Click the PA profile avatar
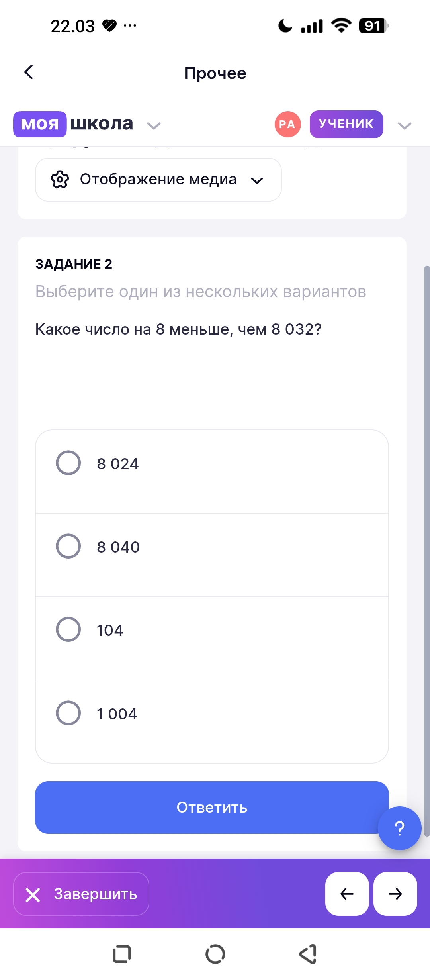Screen dimensions: 430x980 coord(287,124)
